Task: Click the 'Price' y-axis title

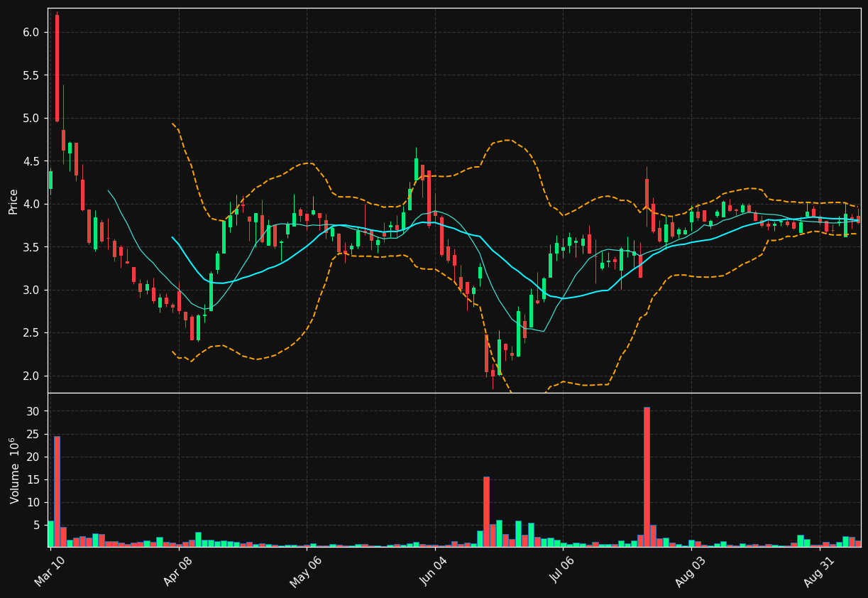Action: (13, 201)
